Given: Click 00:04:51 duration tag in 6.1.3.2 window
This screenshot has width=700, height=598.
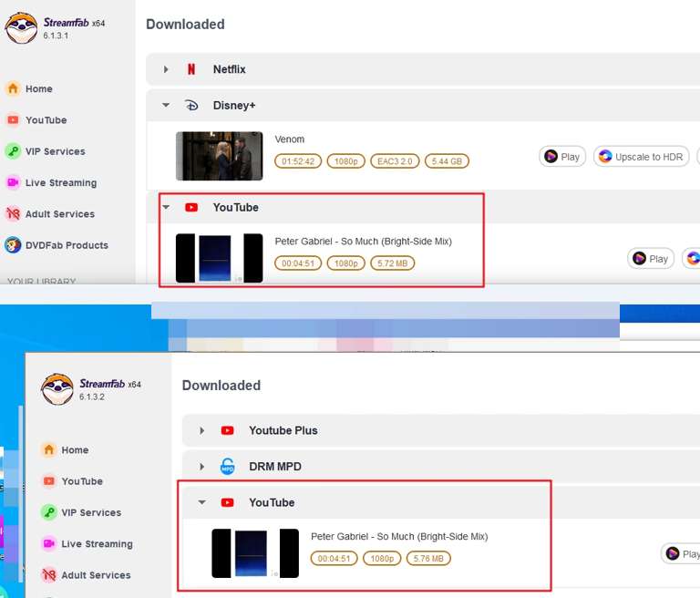Looking at the screenshot, I should (334, 558).
